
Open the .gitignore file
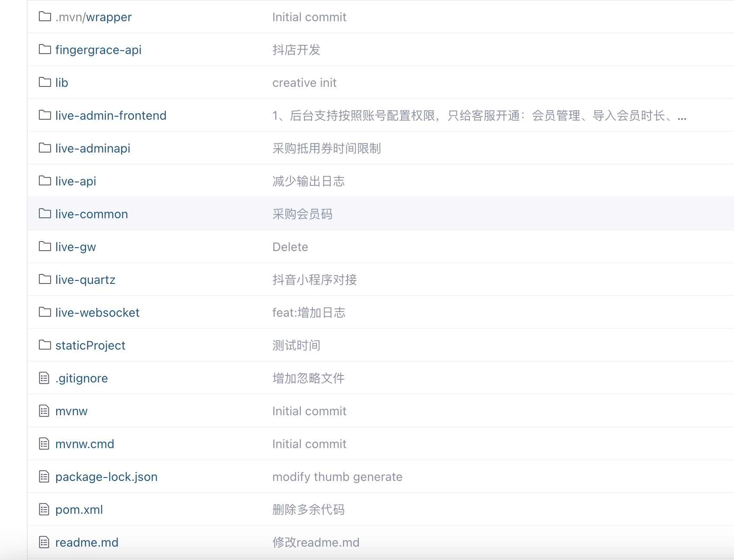point(82,379)
